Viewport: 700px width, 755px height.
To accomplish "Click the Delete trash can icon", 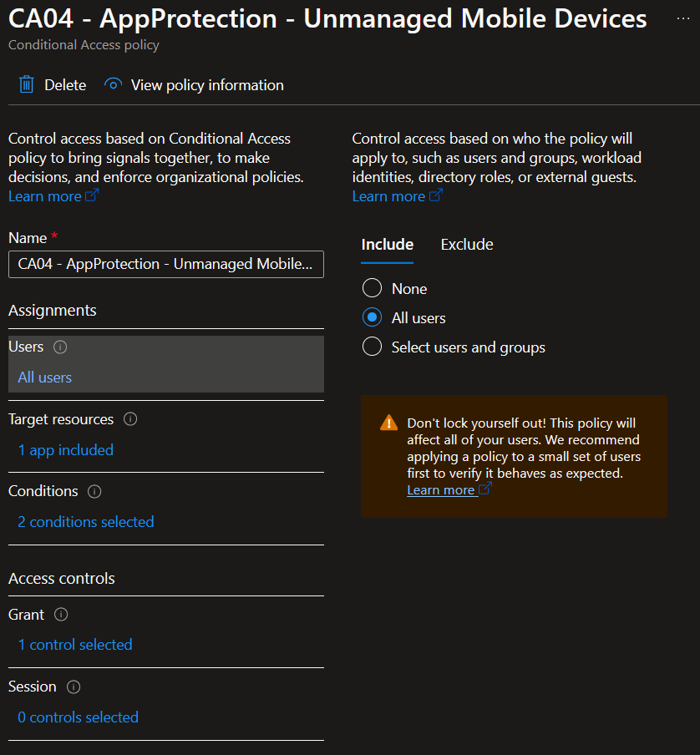I will coord(27,85).
